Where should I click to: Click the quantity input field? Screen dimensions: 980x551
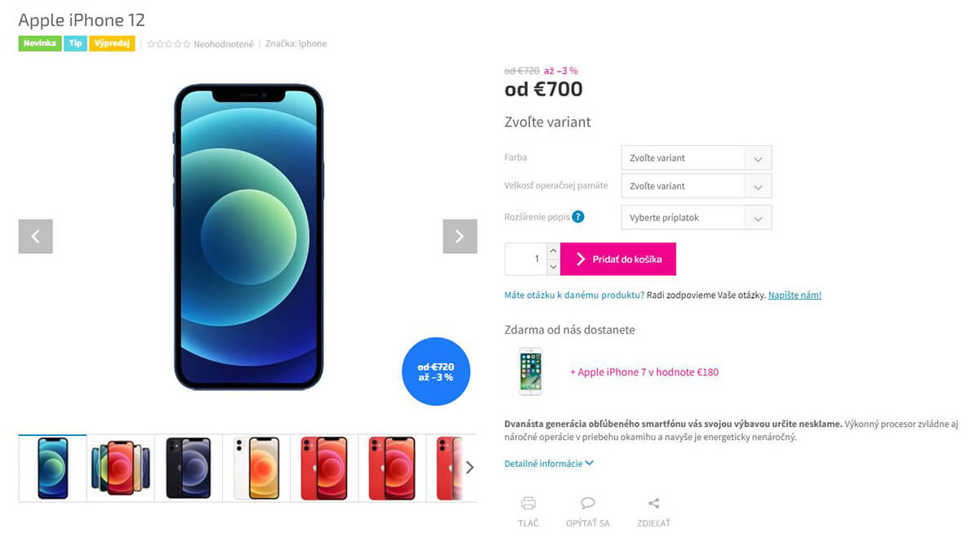pos(526,259)
